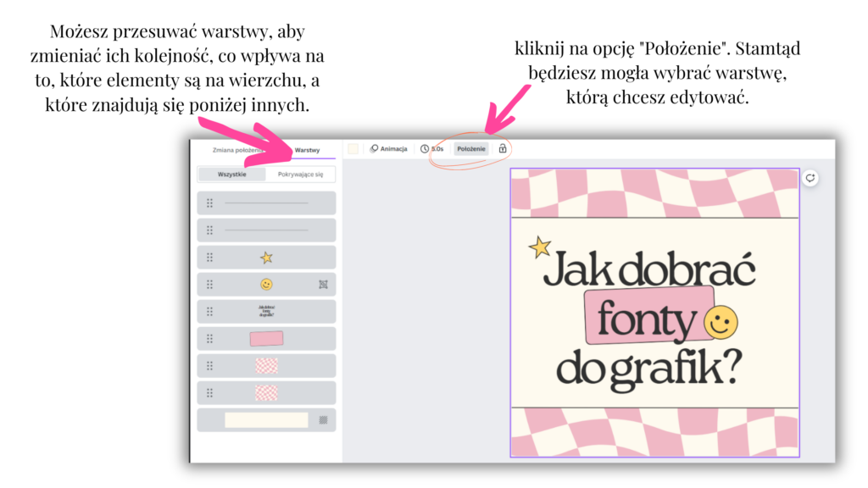Open the cream background color swatch in toolbar
Image resolution: width=868 pixels, height=488 pixels.
pos(353,148)
